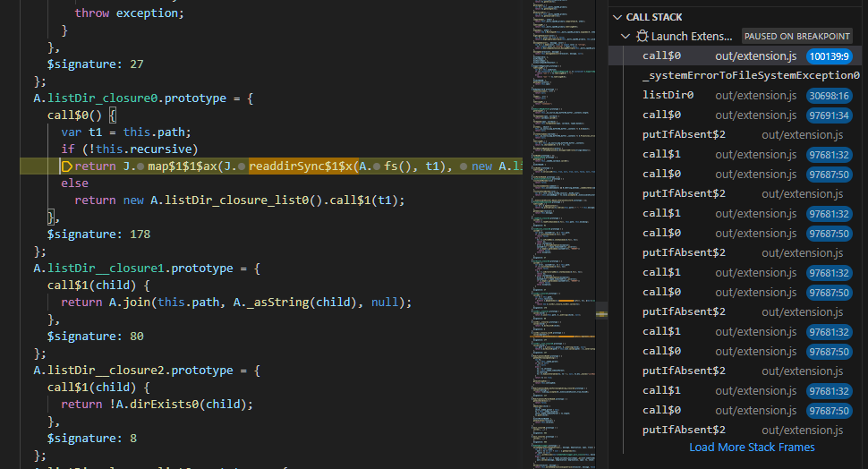
Task: Click $signature: 27 line
Action: tap(95, 64)
